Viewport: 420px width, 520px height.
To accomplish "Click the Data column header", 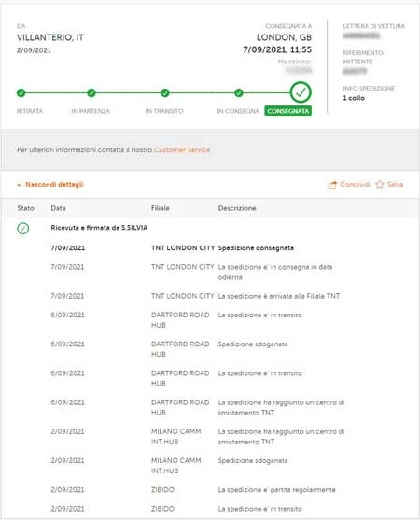I will point(58,208).
